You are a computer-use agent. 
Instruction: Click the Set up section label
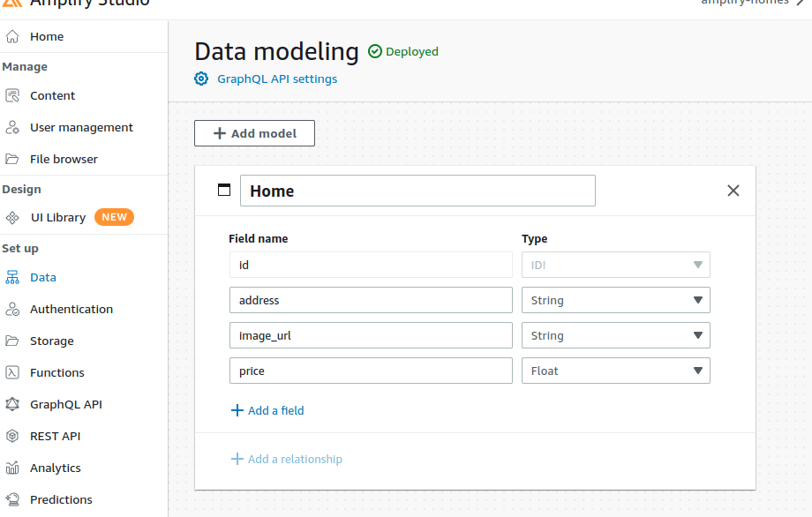pos(20,249)
